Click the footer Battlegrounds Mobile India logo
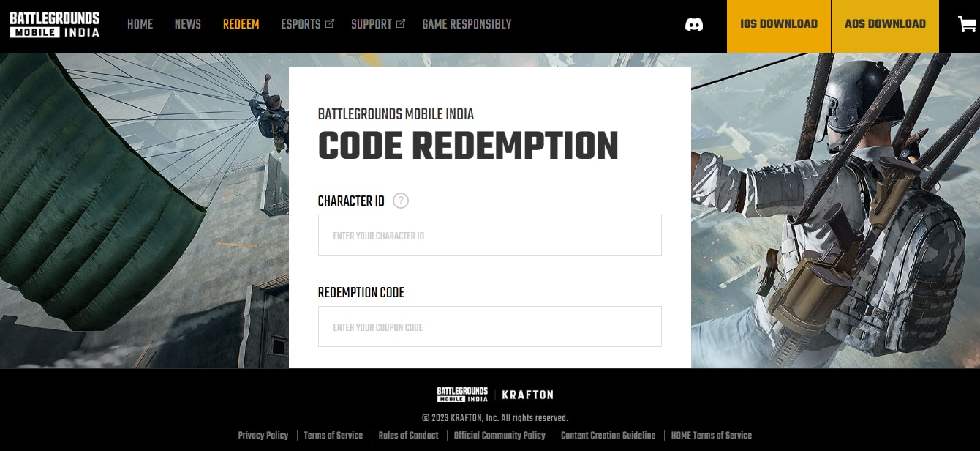The width and height of the screenshot is (980, 451). 462,395
